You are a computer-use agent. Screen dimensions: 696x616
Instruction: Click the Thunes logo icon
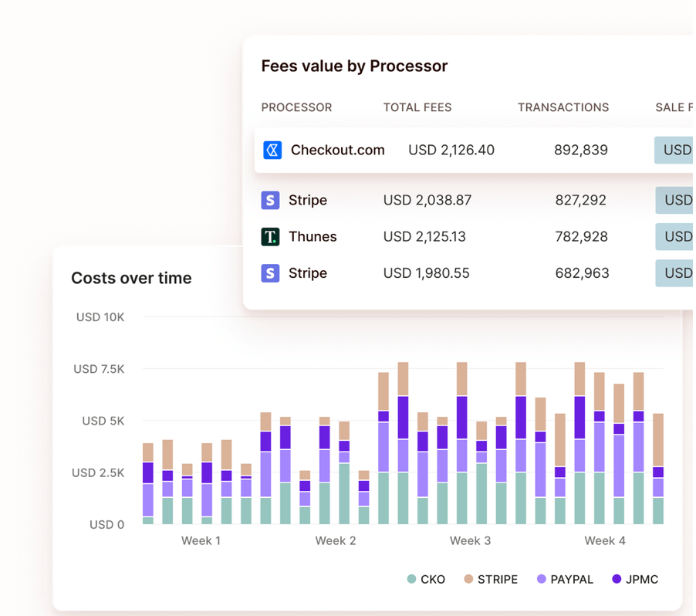(x=270, y=237)
